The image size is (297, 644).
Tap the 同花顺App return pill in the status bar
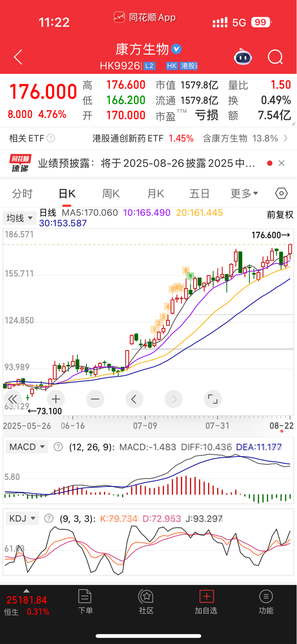(x=145, y=17)
